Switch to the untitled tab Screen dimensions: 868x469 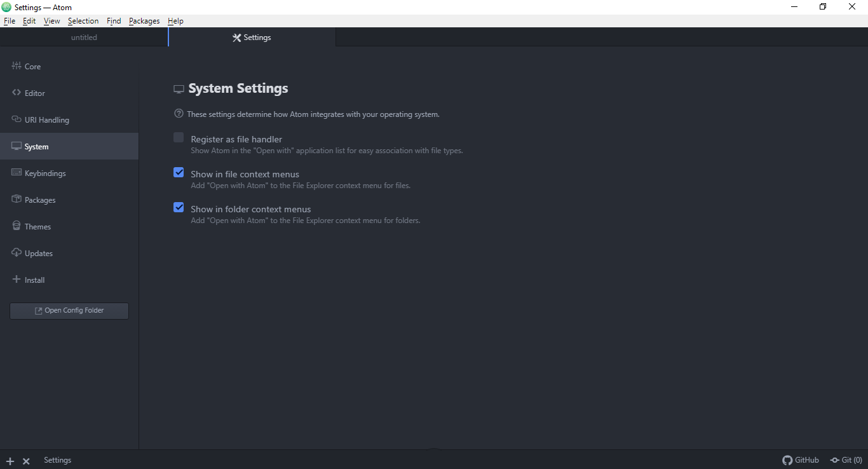pos(84,37)
